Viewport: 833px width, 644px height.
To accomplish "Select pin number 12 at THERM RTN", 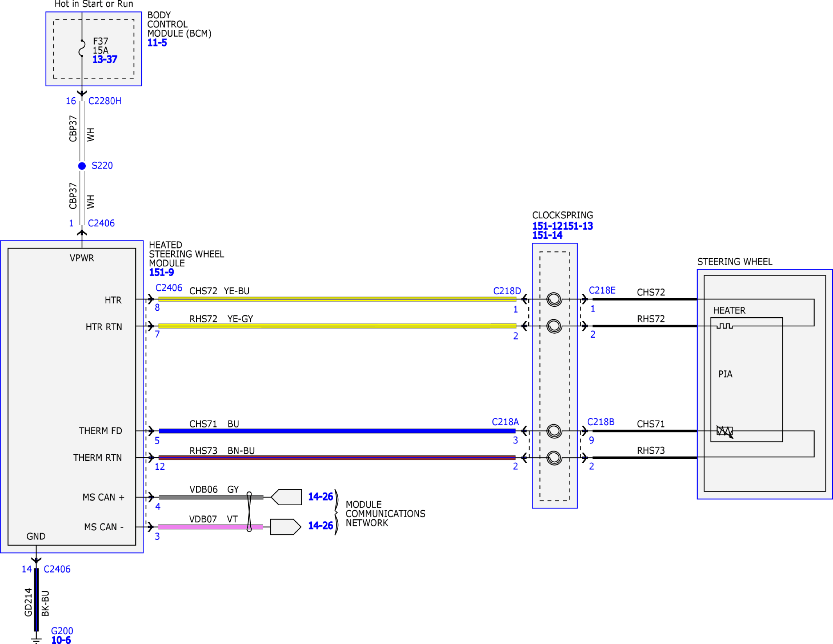I will [x=160, y=467].
